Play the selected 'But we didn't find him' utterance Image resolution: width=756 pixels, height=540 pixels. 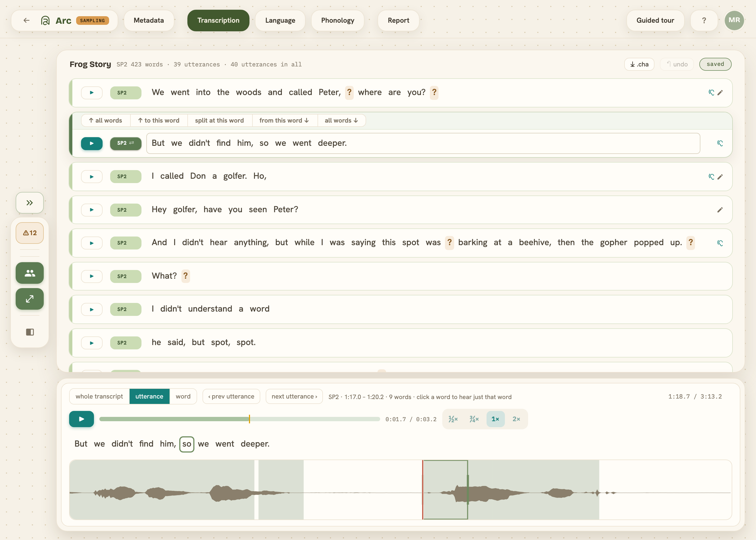pos(92,143)
